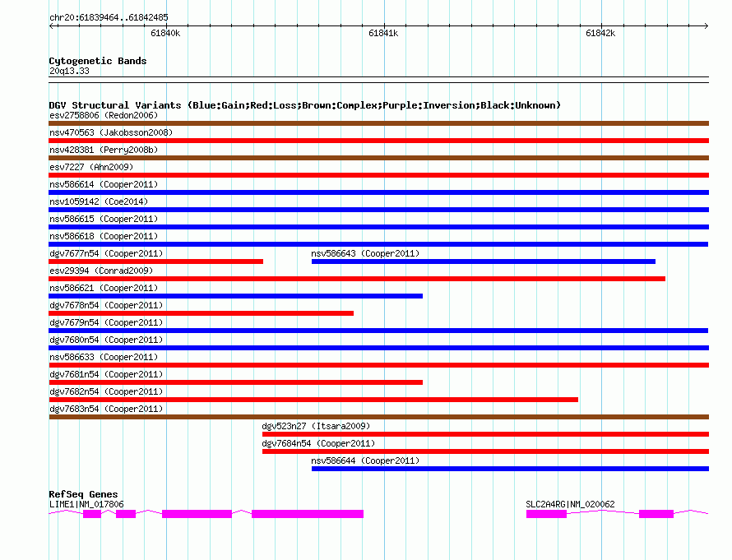Image resolution: width=732 pixels, height=560 pixels.
Task: Click the chr20:61839464..61842485 coordinate label
Action: tap(109, 18)
